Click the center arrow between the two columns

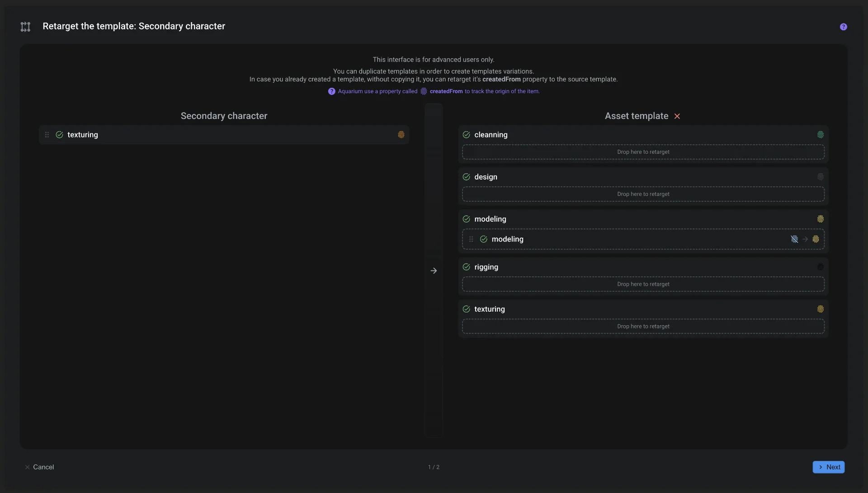[434, 270]
